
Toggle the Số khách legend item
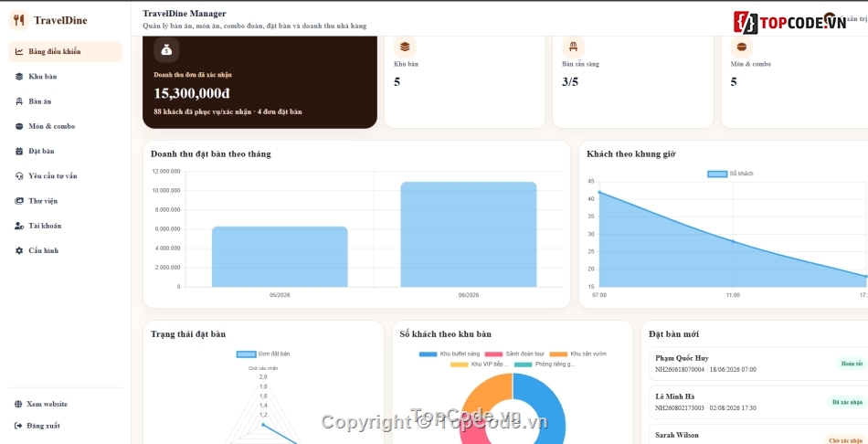tap(730, 174)
